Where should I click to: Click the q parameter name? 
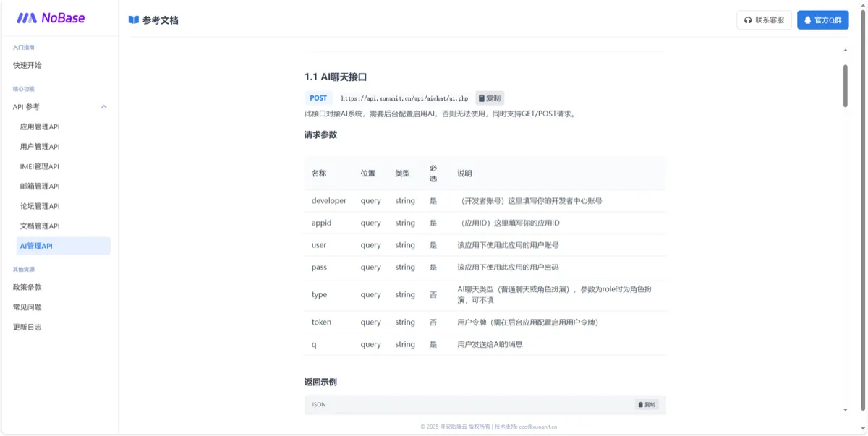tap(314, 345)
